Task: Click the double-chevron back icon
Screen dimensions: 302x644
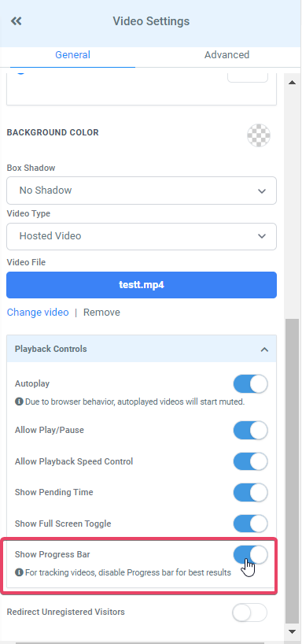Action: [x=16, y=21]
